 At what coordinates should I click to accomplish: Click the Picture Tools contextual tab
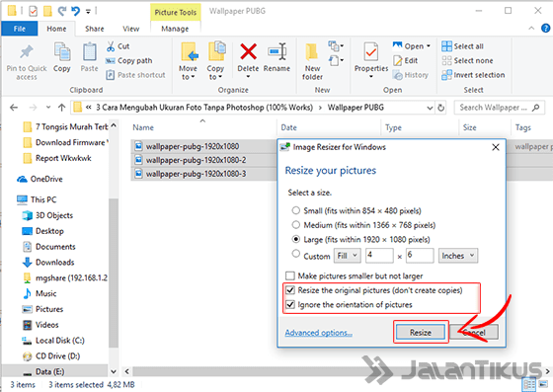coord(176,12)
